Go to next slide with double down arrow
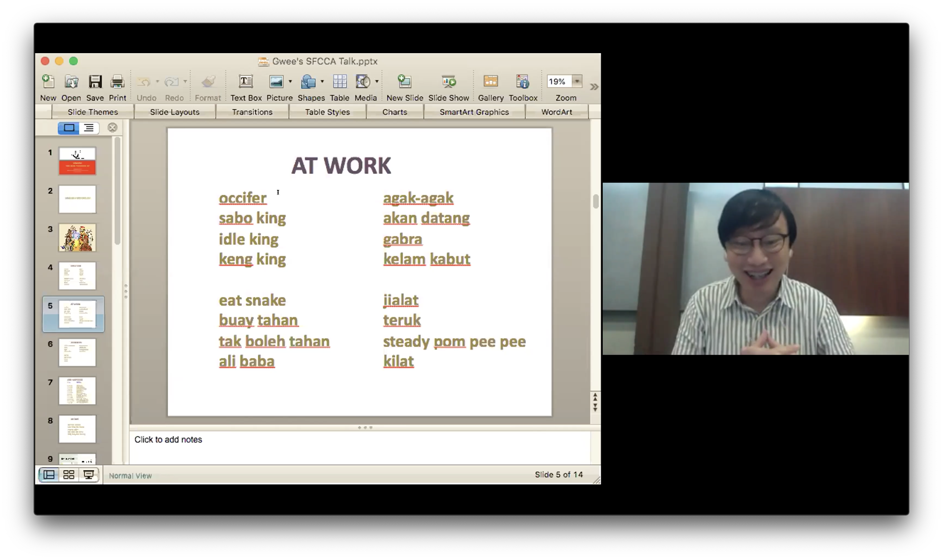943x560 pixels. (595, 407)
